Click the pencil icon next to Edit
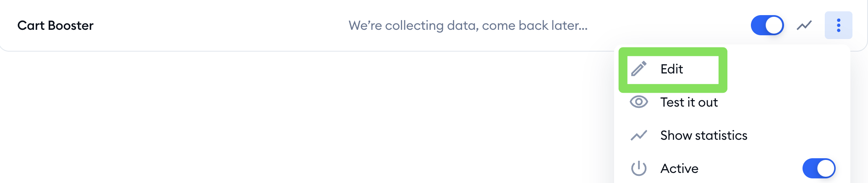 (x=639, y=69)
